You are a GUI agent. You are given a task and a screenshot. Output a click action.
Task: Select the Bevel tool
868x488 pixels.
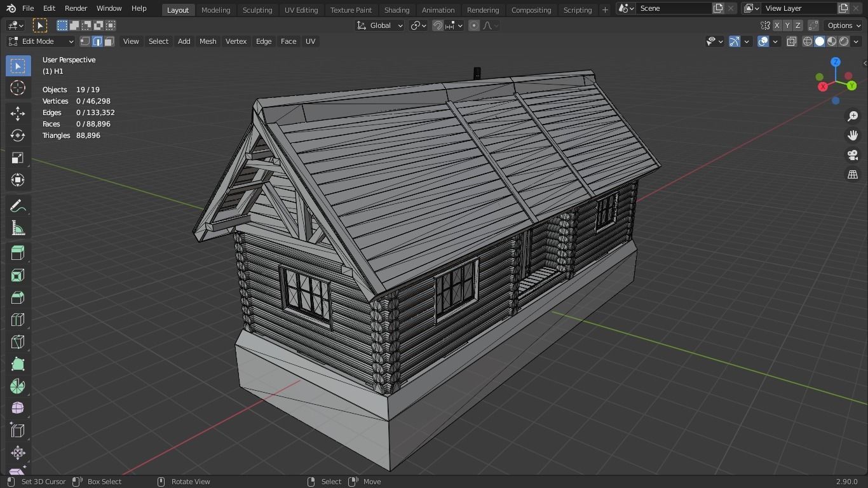(18, 297)
